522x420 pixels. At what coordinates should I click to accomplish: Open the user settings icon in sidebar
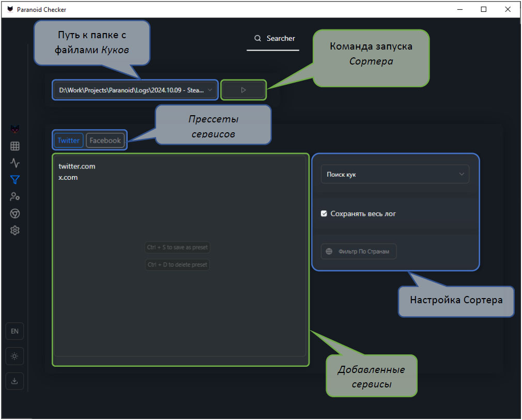(15, 197)
